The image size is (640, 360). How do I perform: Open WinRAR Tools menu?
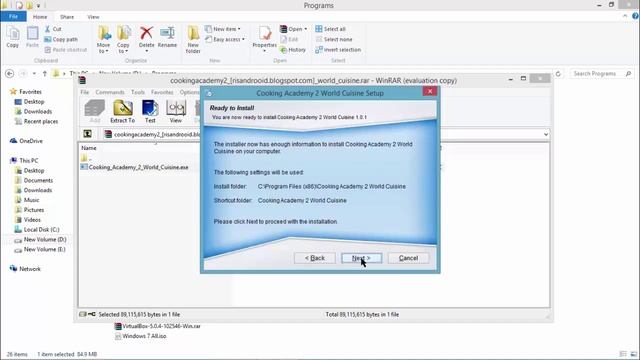(x=138, y=92)
